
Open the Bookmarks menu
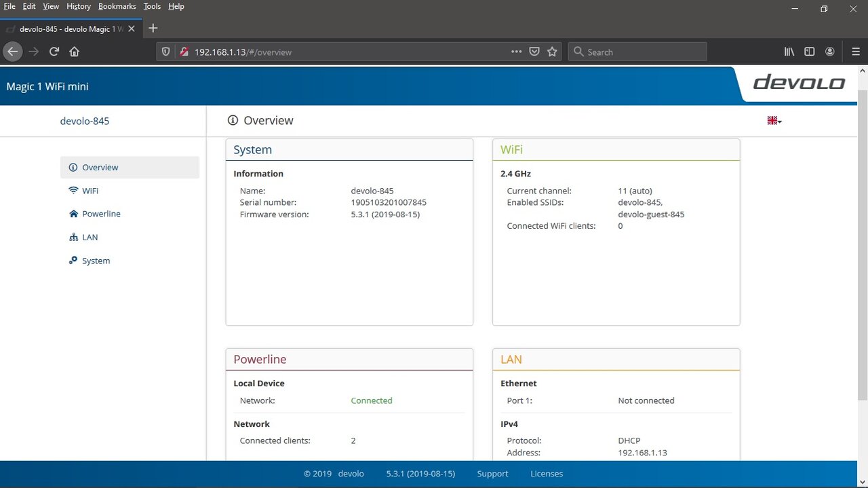tap(117, 6)
